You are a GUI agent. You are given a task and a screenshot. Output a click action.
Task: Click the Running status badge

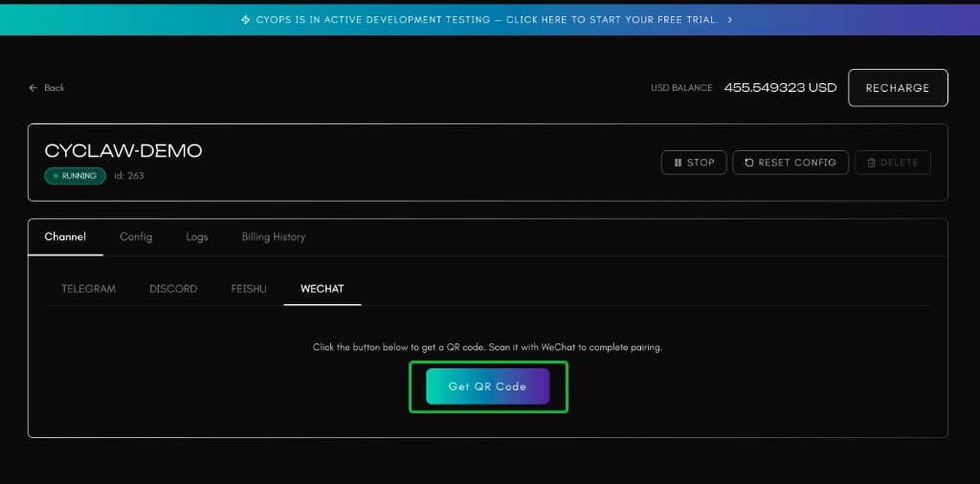click(x=75, y=176)
